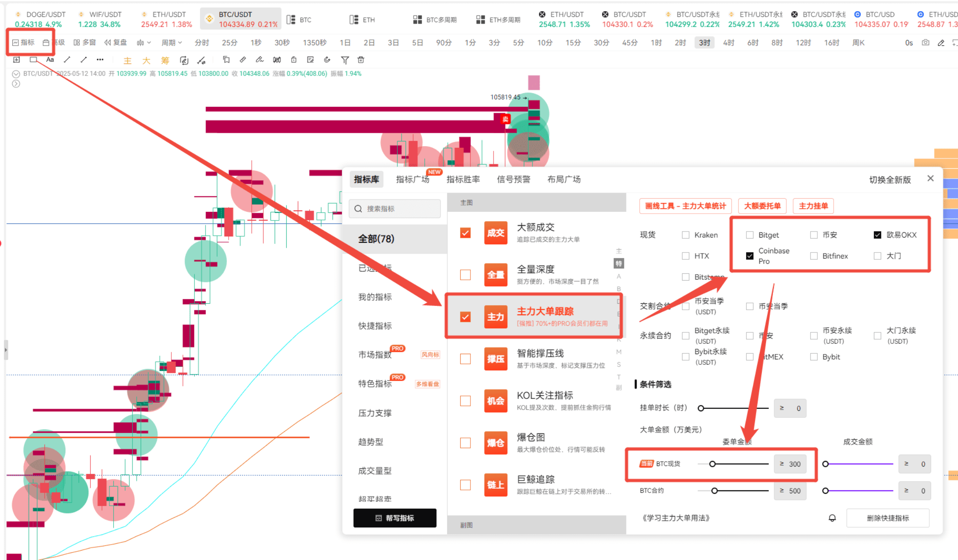The width and height of the screenshot is (958, 560).
Task: Click the 挂单时长 slider handle
Action: point(701,408)
